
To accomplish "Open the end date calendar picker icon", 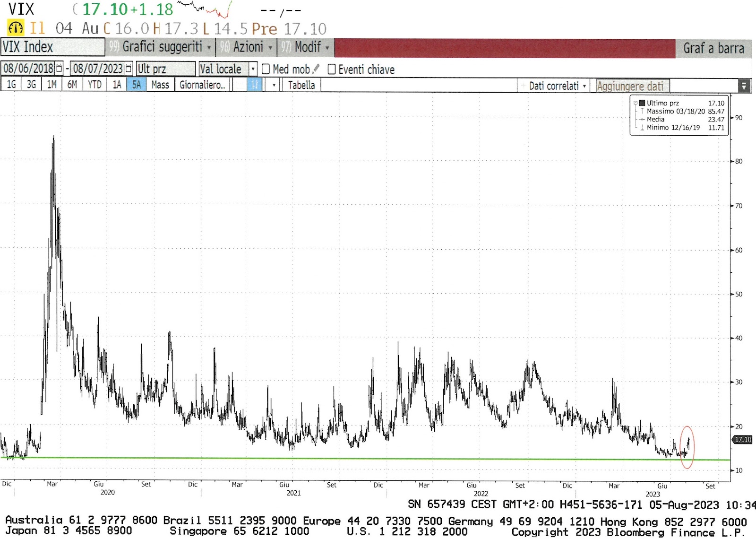I will [x=129, y=69].
